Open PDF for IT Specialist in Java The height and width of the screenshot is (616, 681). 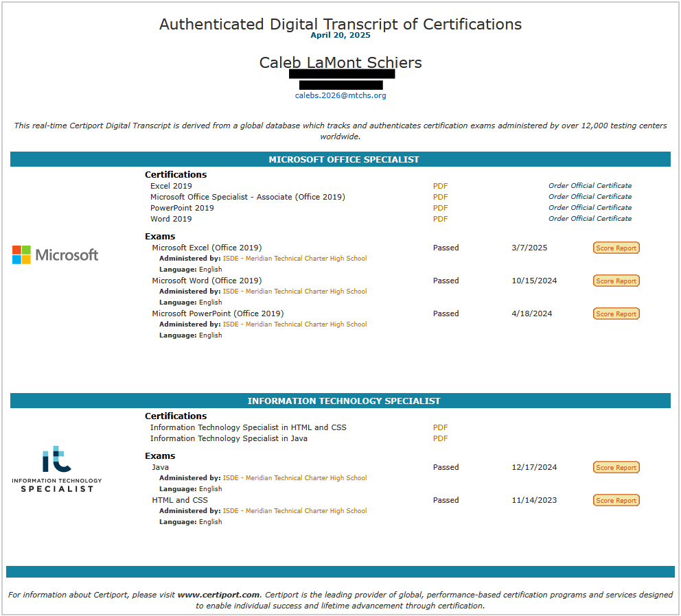[440, 438]
